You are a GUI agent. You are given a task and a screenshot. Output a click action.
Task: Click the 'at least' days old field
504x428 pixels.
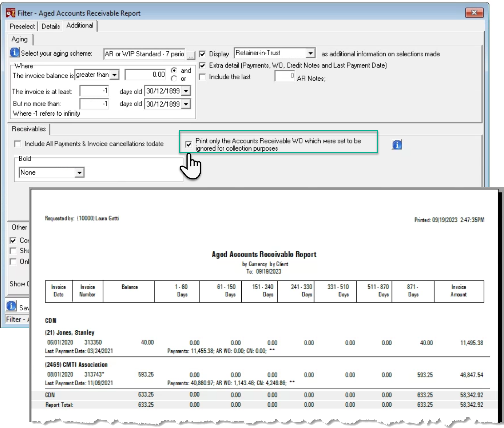94,91
